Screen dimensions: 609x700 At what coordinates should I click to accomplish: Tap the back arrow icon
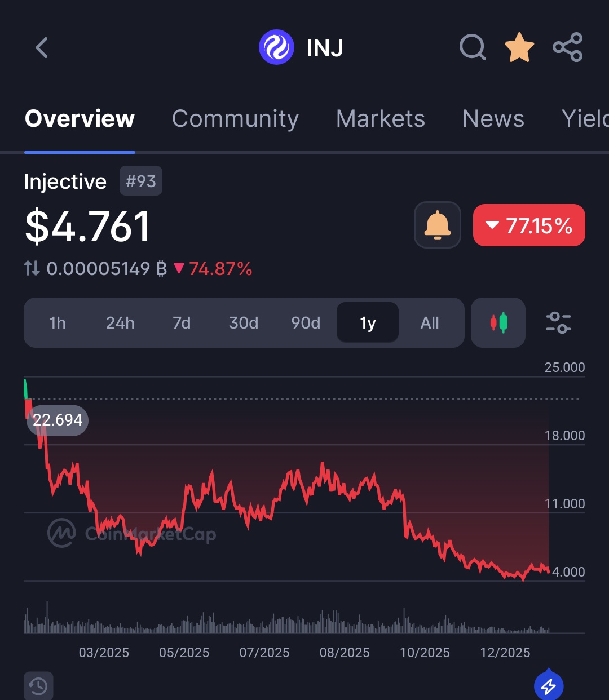[x=42, y=48]
